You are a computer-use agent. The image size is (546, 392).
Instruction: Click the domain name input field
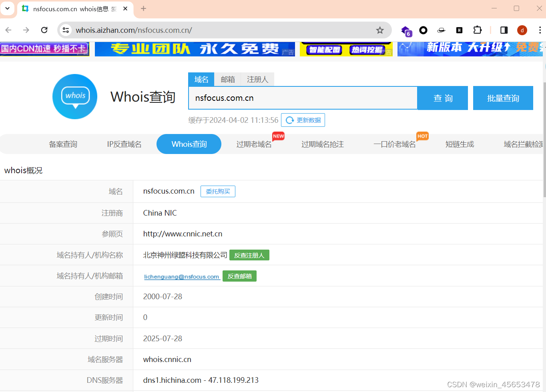coord(303,98)
